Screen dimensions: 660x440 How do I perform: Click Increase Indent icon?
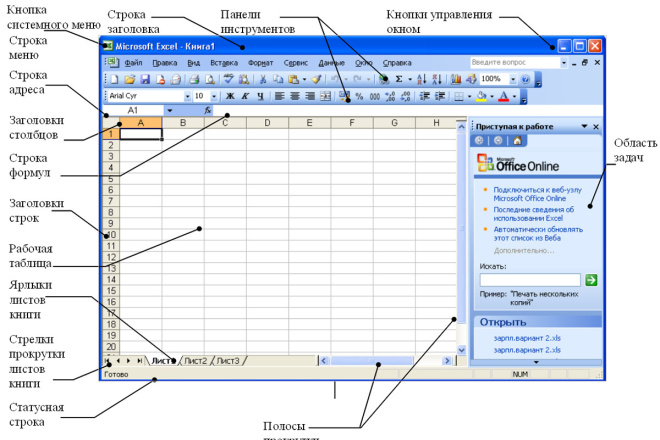pyautogui.click(x=440, y=96)
